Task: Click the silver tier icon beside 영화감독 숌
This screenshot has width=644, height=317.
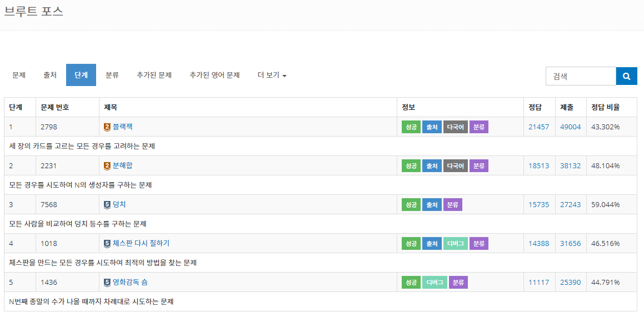Action: (107, 282)
